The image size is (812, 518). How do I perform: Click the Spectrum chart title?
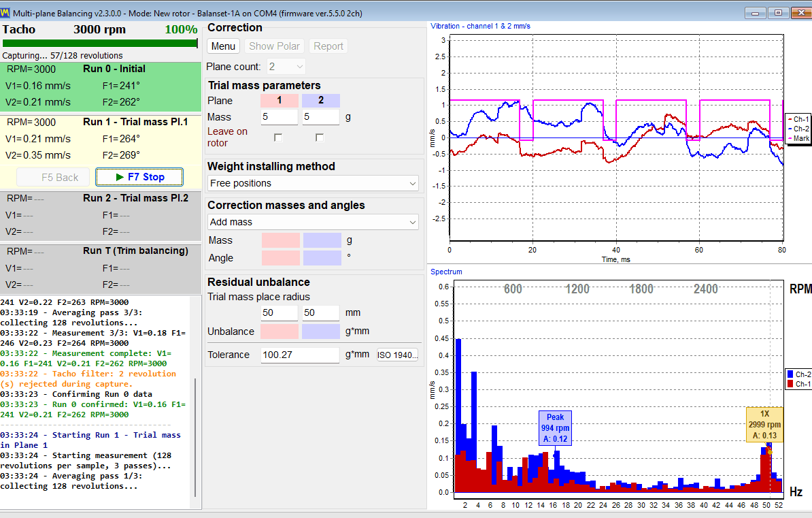[x=446, y=272]
